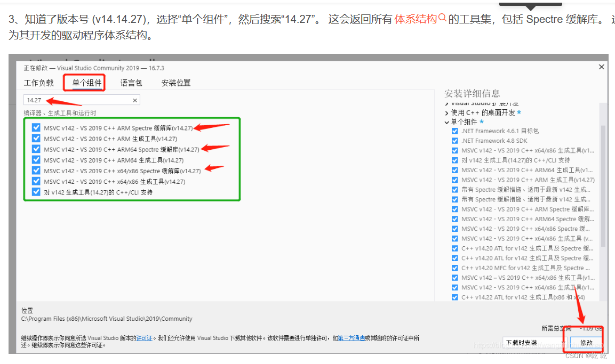Uncheck ARM64 生成工具 in installation details list
This screenshot has height=364, width=615.
tap(454, 170)
